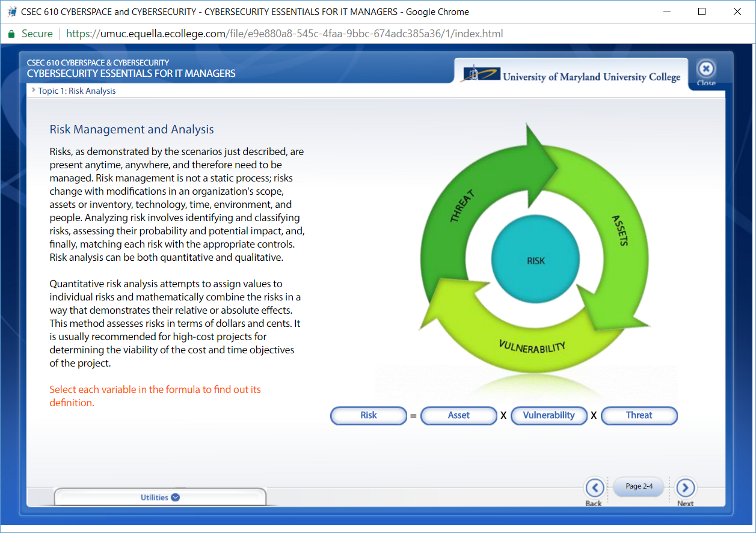Click the Back arrow icon
This screenshot has width=756, height=533.
tap(594, 487)
